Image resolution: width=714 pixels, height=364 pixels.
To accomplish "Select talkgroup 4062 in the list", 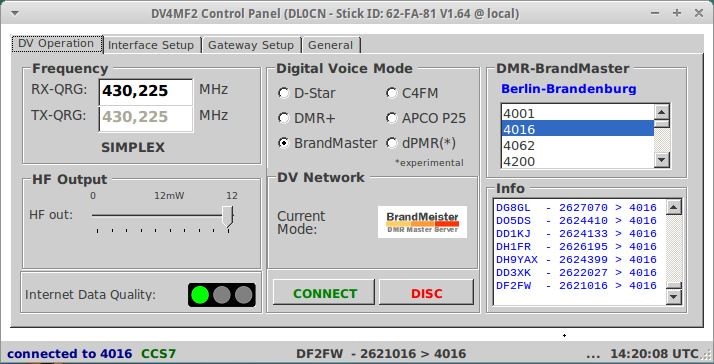I will (577, 145).
